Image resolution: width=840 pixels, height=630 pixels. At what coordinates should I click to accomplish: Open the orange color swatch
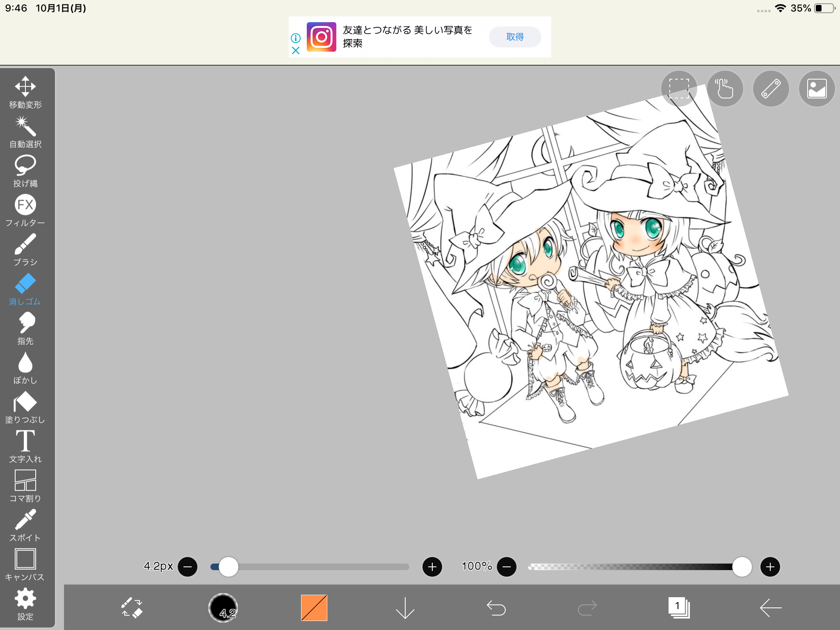tap(314, 607)
